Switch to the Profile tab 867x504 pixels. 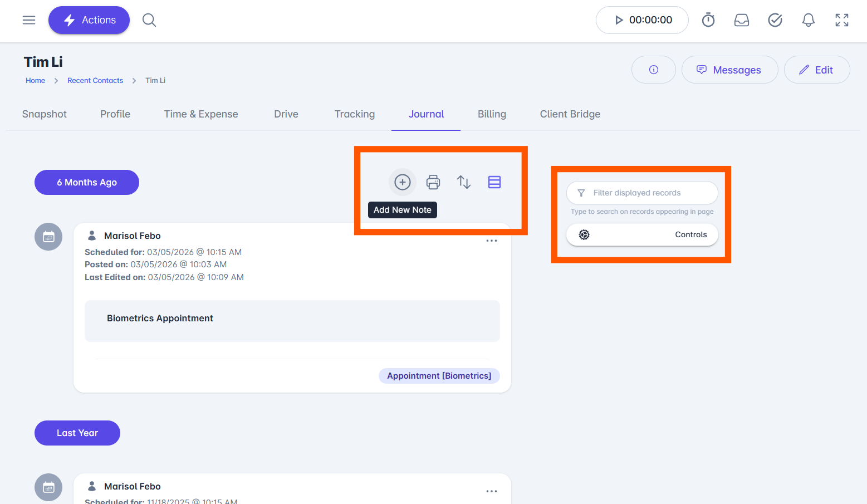coord(115,114)
